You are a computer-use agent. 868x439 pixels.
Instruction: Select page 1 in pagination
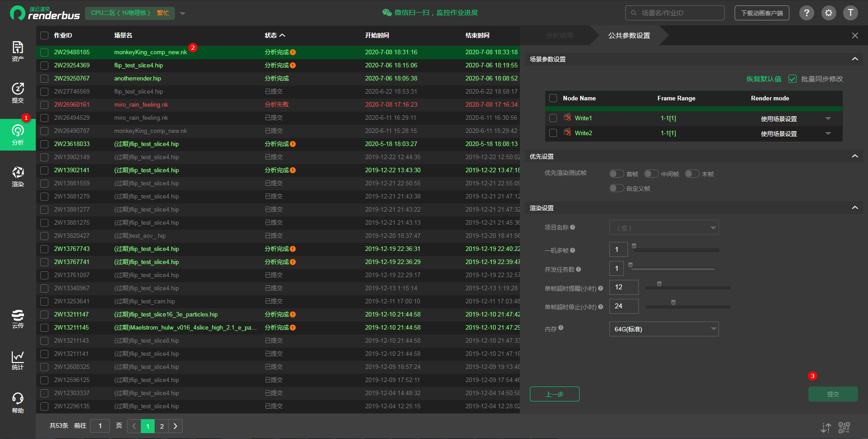pos(148,426)
